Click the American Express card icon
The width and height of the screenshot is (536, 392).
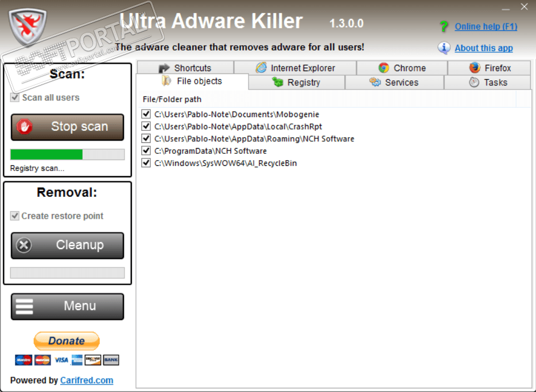(77, 360)
